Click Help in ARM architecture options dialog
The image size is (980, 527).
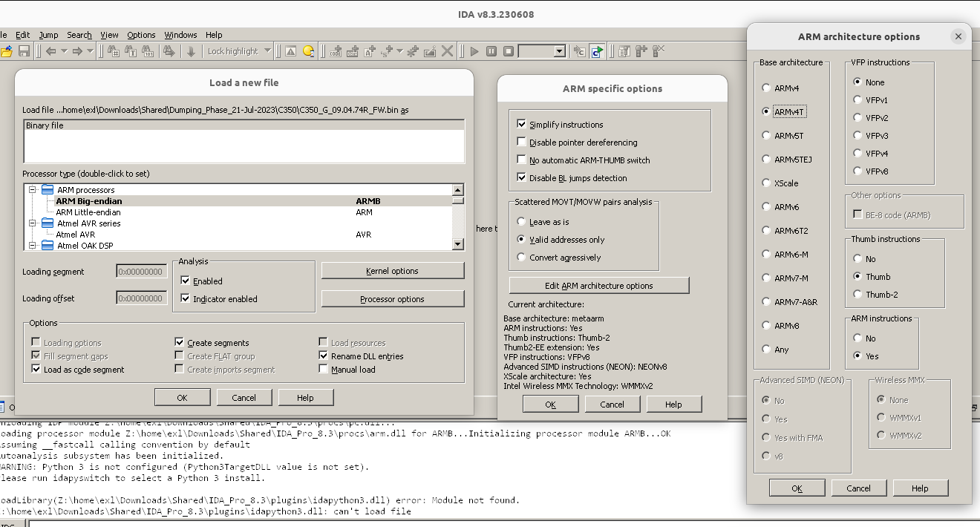(x=920, y=488)
